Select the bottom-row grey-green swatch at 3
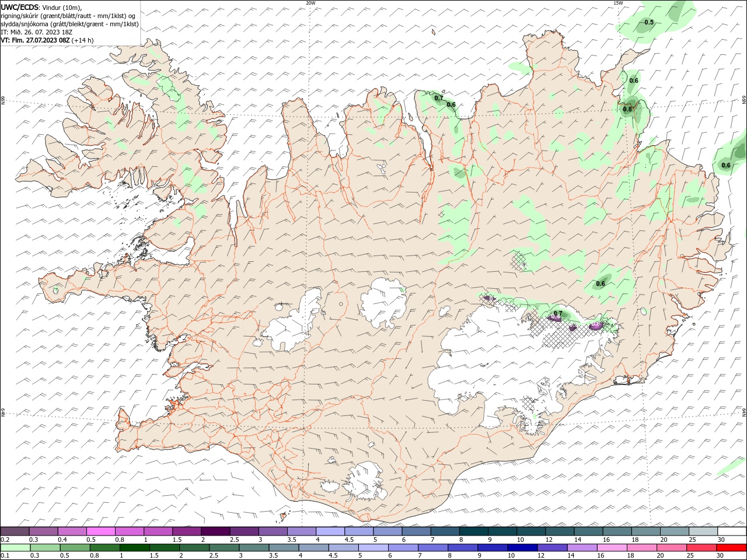Image resolution: width=747 pixels, height=560 pixels. tap(254, 548)
